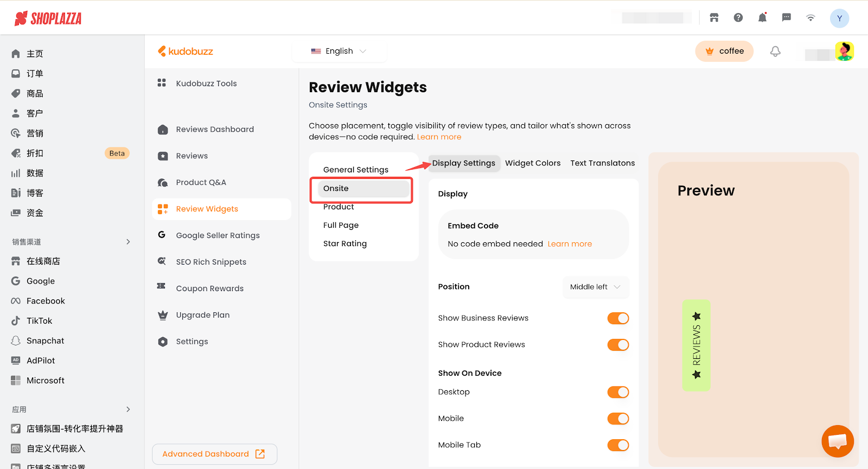Expand the 销售渠道 section chevron
The image size is (868, 469).
(128, 242)
